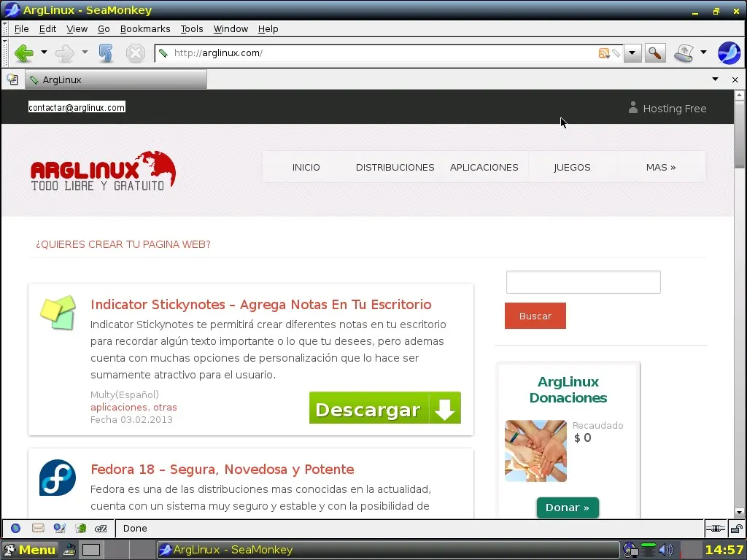747x560 pixels.
Task: Click the Stop loading icon
Action: (135, 52)
